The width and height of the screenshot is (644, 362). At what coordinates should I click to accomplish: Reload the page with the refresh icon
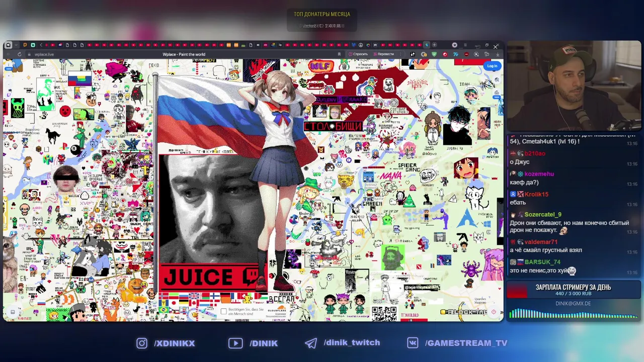pos(20,54)
